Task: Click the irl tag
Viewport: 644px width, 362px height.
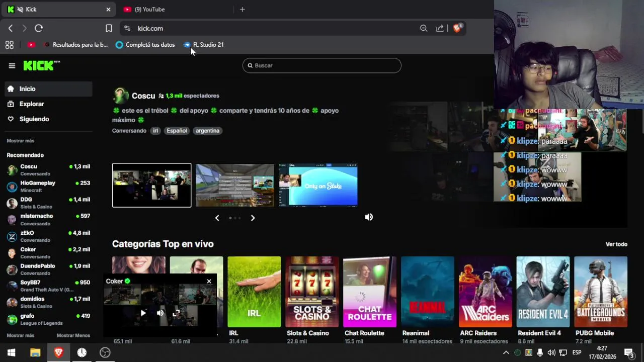Action: pos(155,130)
